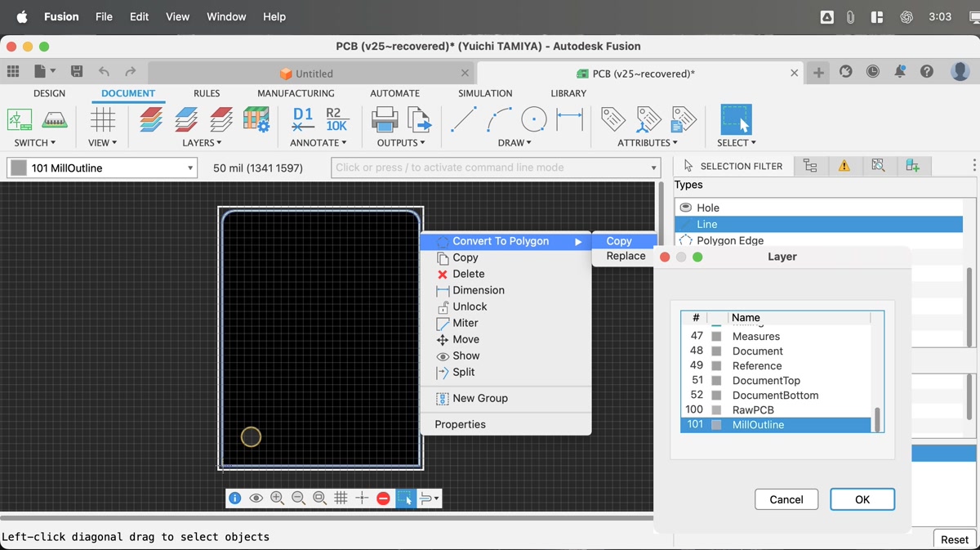
Task: Click the 3D PCB switch icon
Action: click(55, 120)
